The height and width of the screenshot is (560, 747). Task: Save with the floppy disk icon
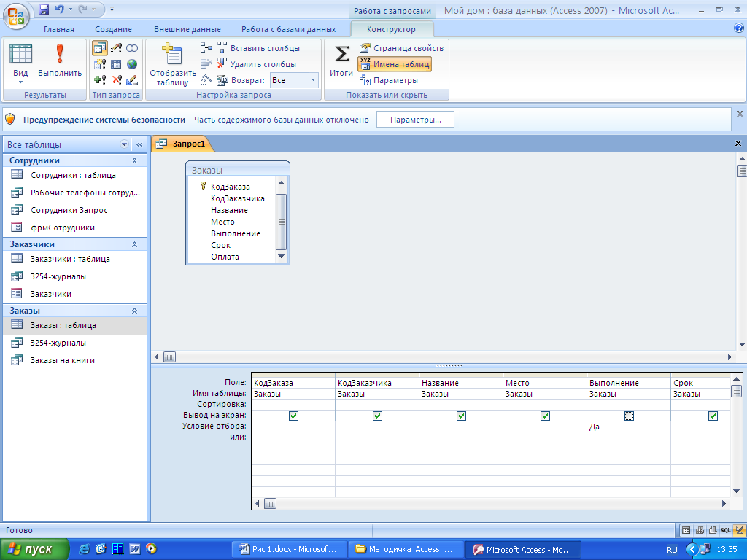point(44,9)
